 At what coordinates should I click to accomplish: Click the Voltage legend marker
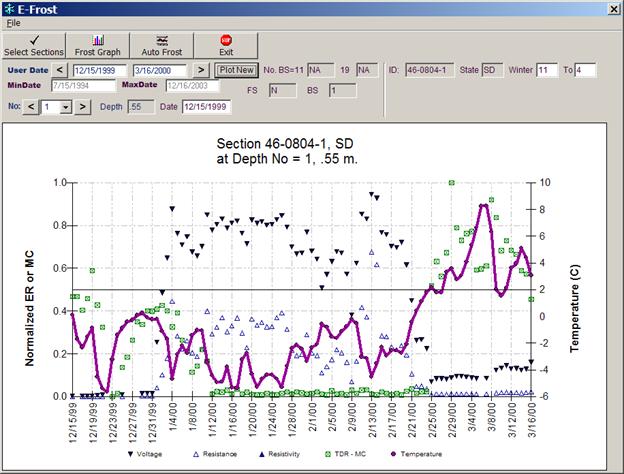coord(130,454)
